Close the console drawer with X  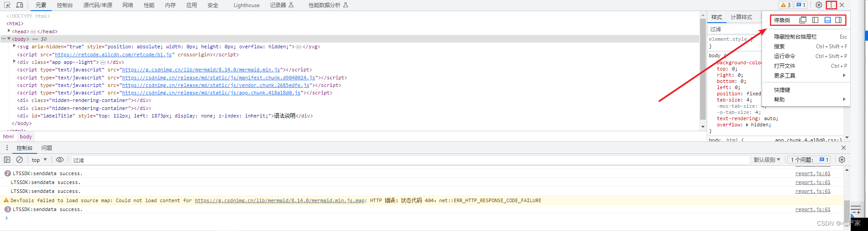(x=844, y=148)
